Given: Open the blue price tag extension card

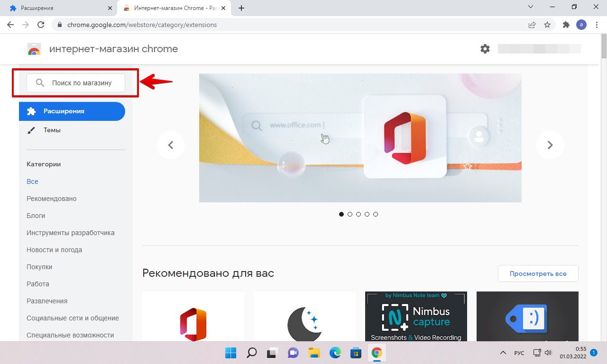Looking at the screenshot, I should click(x=527, y=316).
